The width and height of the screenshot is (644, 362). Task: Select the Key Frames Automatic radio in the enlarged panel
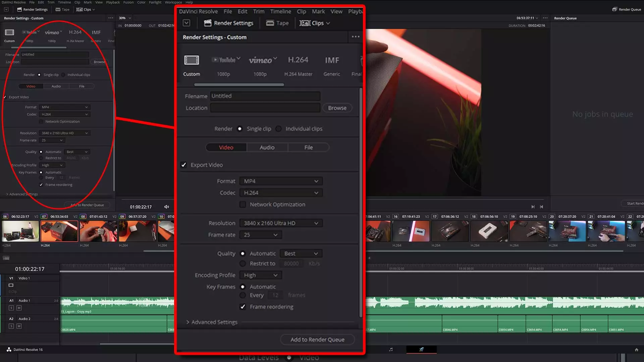243,287
